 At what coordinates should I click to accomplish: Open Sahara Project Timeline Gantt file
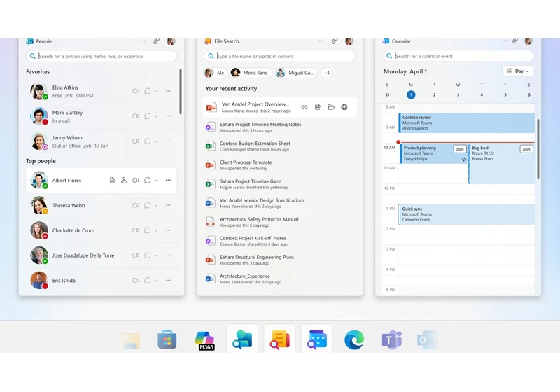[279, 184]
